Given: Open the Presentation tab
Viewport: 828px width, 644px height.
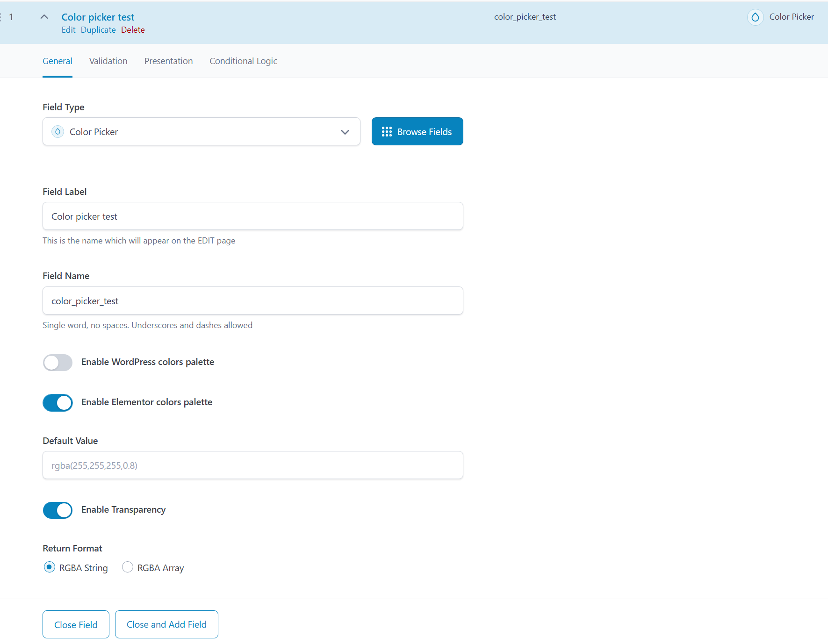Looking at the screenshot, I should [x=168, y=61].
